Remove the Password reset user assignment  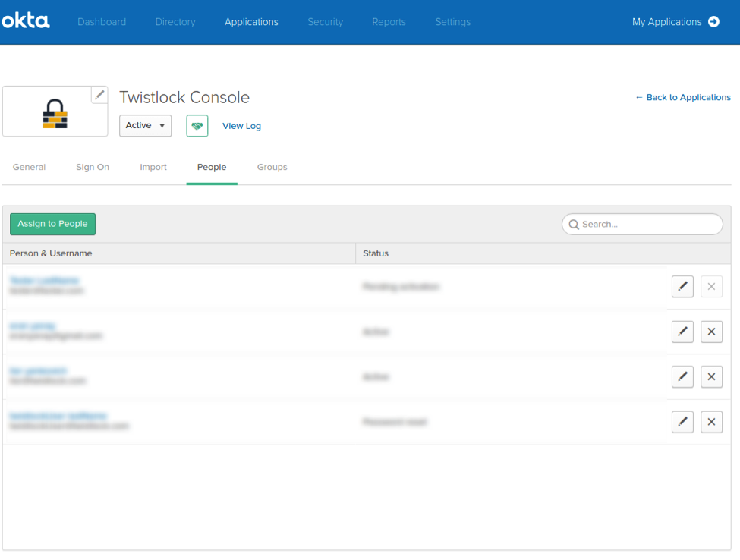pos(711,422)
